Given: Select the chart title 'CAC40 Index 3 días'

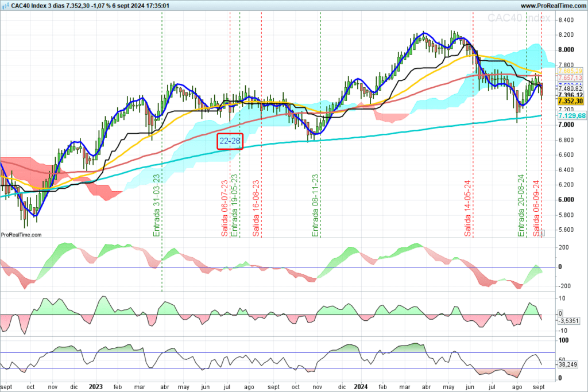Looking at the screenshot, I should 38,6.
